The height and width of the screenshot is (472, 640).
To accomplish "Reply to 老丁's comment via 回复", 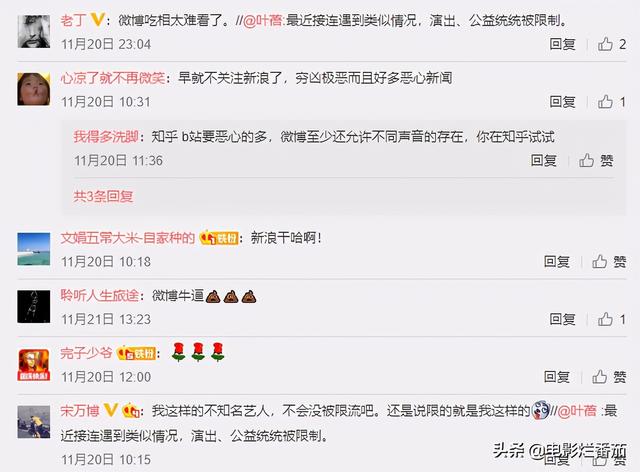I will [x=562, y=44].
